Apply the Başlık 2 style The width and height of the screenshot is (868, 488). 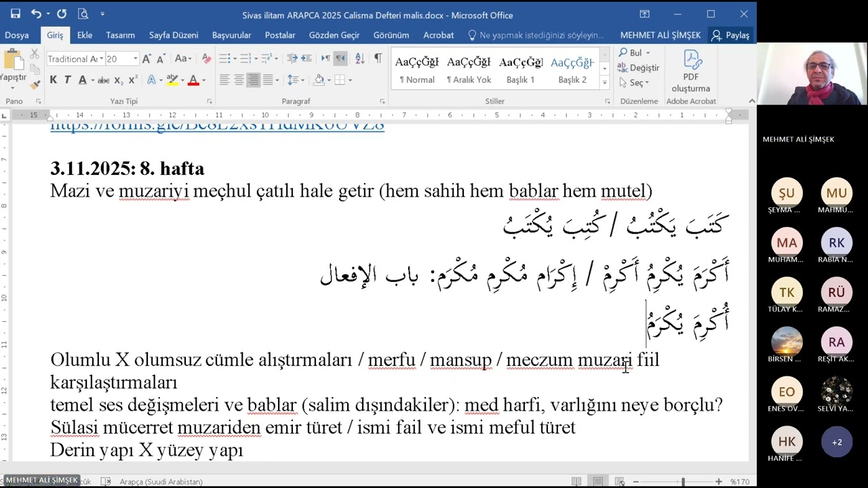point(572,69)
